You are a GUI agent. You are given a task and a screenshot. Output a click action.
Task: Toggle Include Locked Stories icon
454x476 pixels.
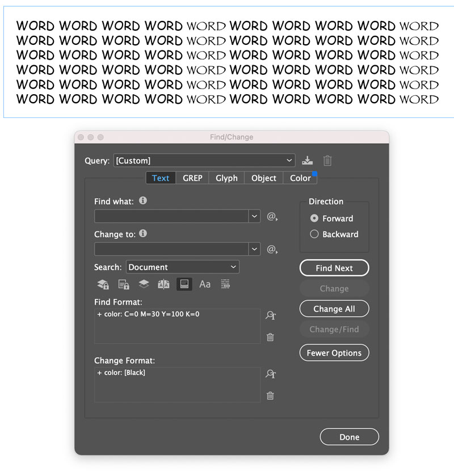tap(124, 284)
